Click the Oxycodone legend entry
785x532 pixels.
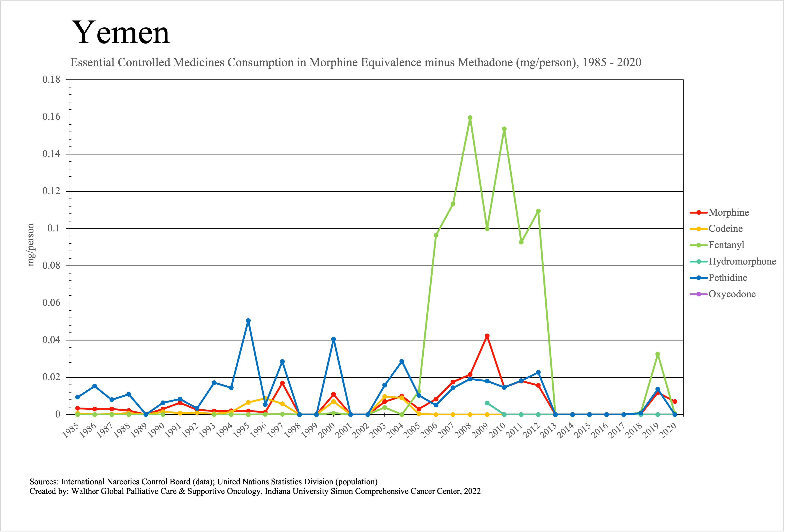point(732,294)
